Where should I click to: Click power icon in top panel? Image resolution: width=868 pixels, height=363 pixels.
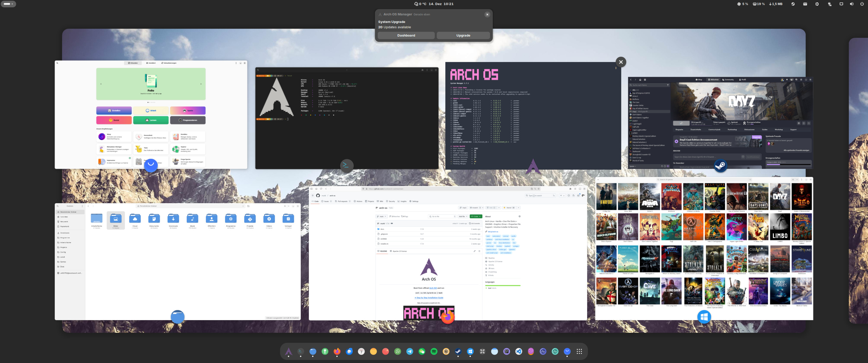coord(862,4)
